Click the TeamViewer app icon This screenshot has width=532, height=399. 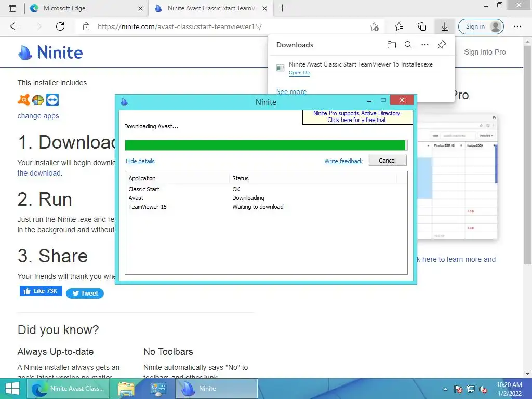pyautogui.click(x=52, y=100)
